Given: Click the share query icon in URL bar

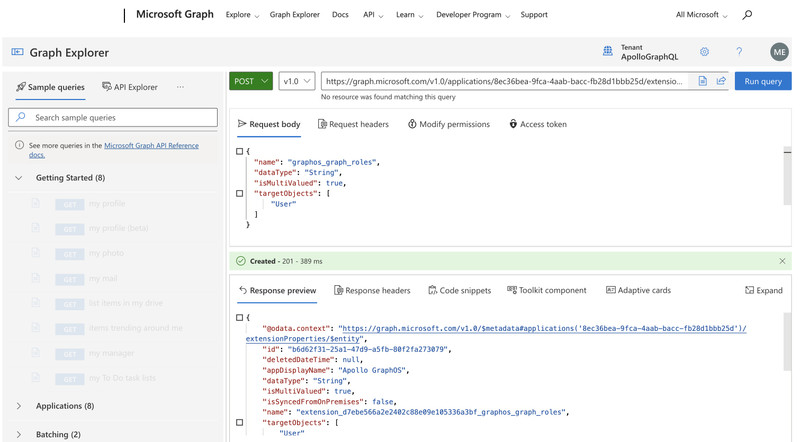Looking at the screenshot, I should [x=721, y=81].
